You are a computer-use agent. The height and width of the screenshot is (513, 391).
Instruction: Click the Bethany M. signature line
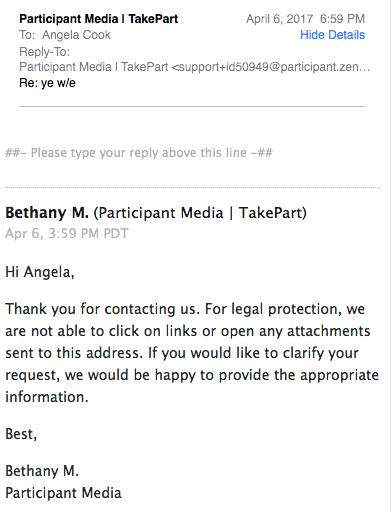(x=42, y=471)
